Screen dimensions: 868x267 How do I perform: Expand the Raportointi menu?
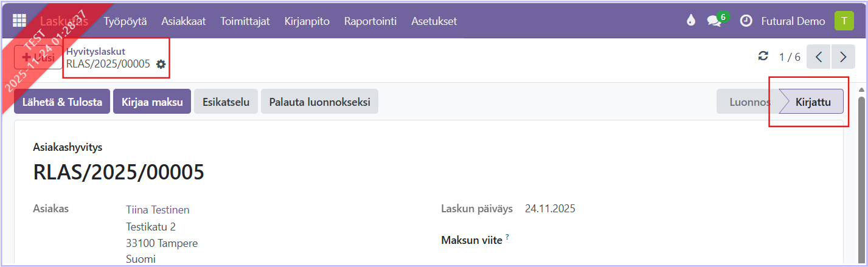click(370, 21)
